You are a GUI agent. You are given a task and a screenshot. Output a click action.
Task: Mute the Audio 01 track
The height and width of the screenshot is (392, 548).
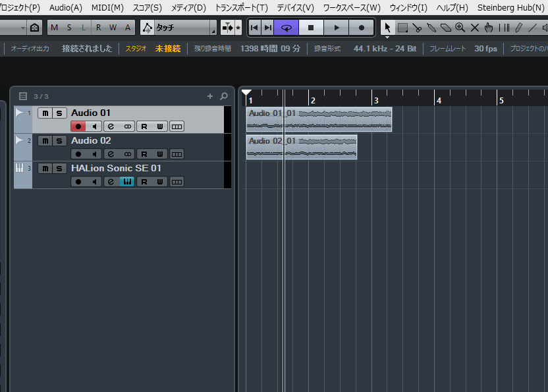pos(45,113)
